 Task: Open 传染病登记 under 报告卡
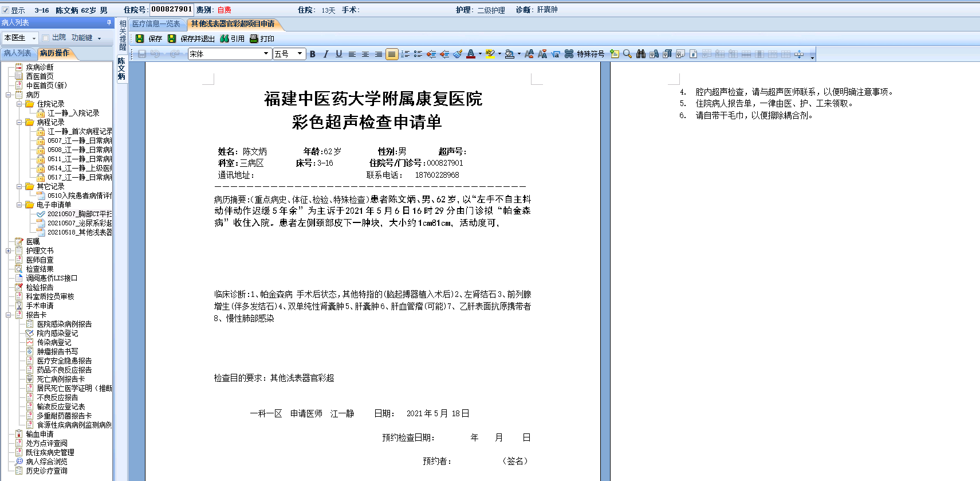[x=54, y=342]
